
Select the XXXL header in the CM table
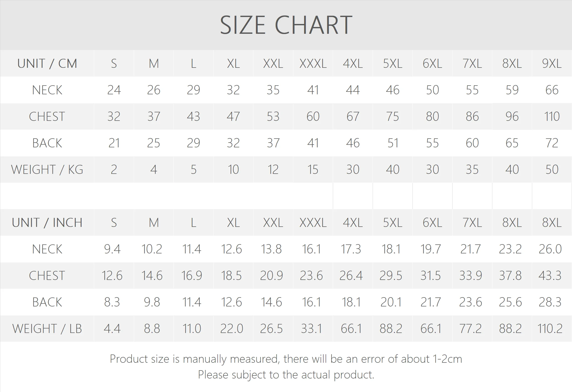point(313,64)
